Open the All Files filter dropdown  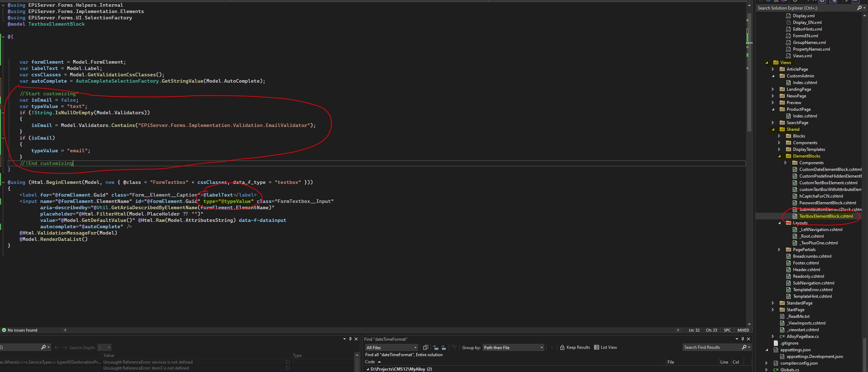click(391, 348)
